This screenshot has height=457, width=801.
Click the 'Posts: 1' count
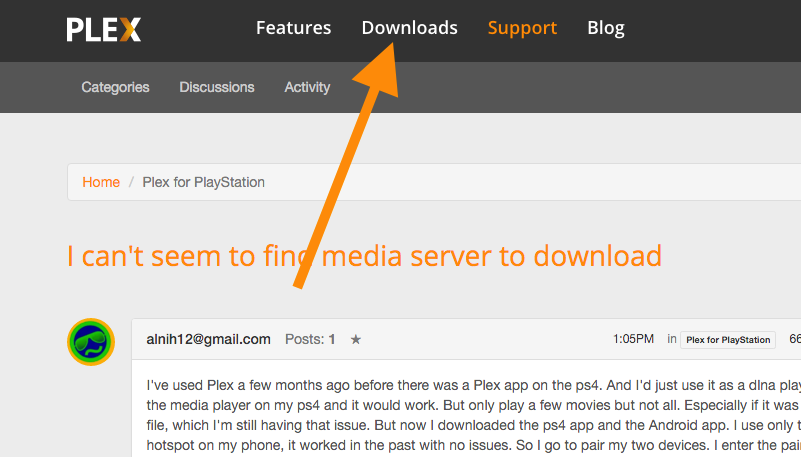[310, 340]
